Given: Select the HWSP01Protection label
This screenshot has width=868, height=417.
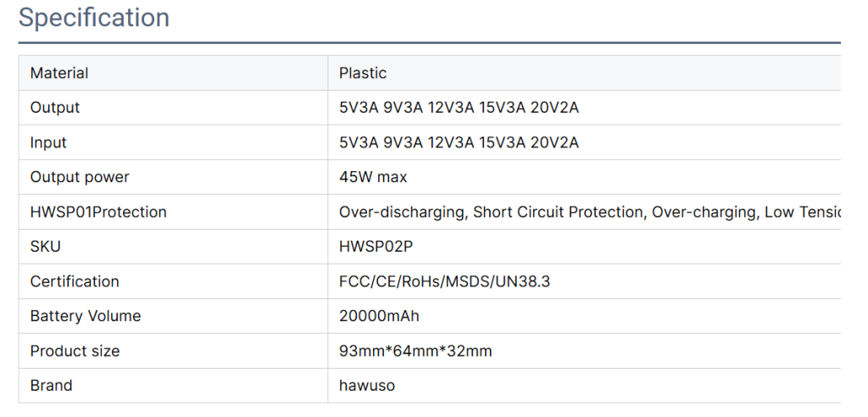Looking at the screenshot, I should click(98, 212).
